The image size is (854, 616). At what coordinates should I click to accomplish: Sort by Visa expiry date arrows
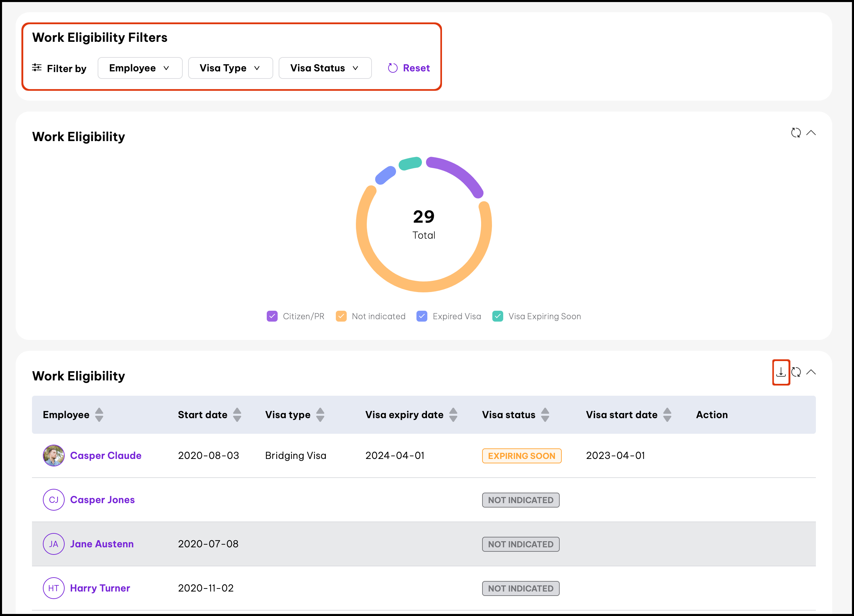click(453, 415)
